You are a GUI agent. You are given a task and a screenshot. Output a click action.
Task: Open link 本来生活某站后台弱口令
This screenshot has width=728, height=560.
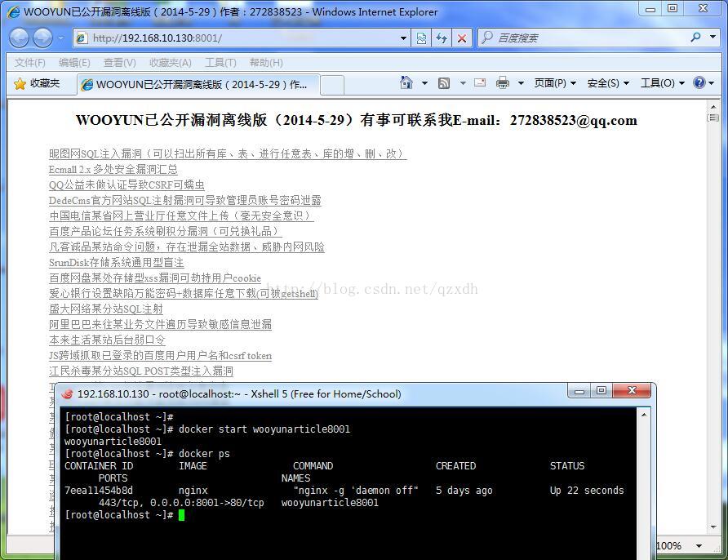point(107,340)
